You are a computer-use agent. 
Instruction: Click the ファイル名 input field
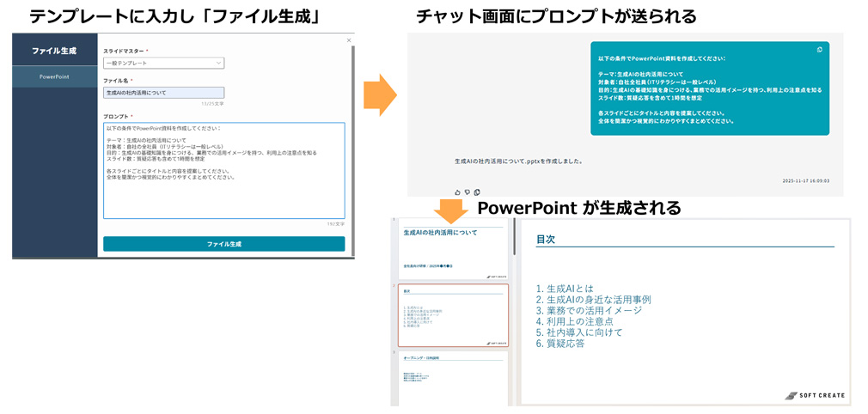(164, 93)
